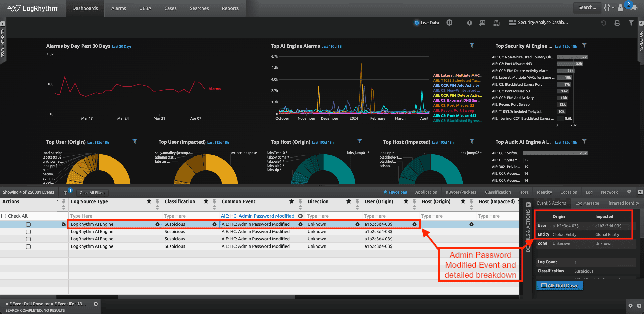
Task: Click the events grid filter funnel icon
Action: (65, 193)
